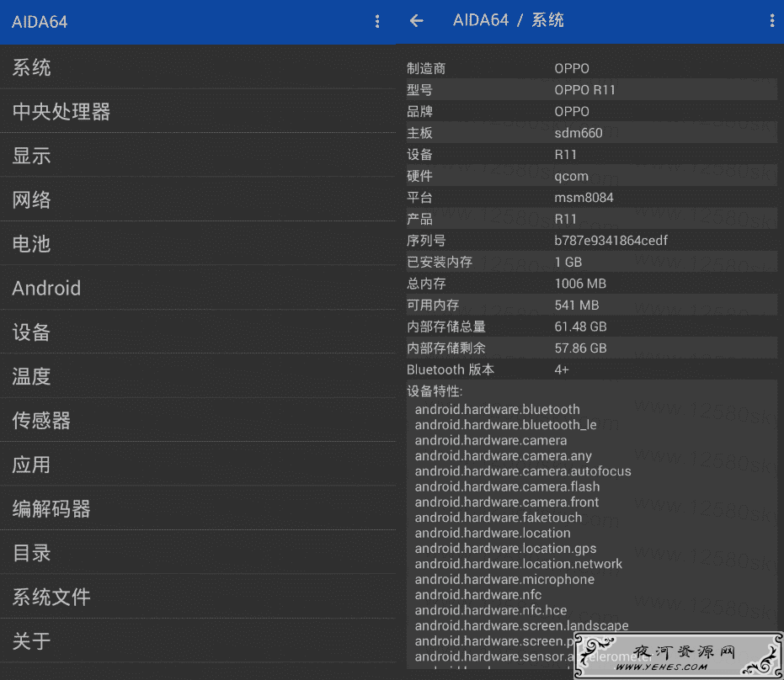Tap the back arrow in AIDA64 / 系统 header
Screen dimensions: 784x680
coord(417,20)
